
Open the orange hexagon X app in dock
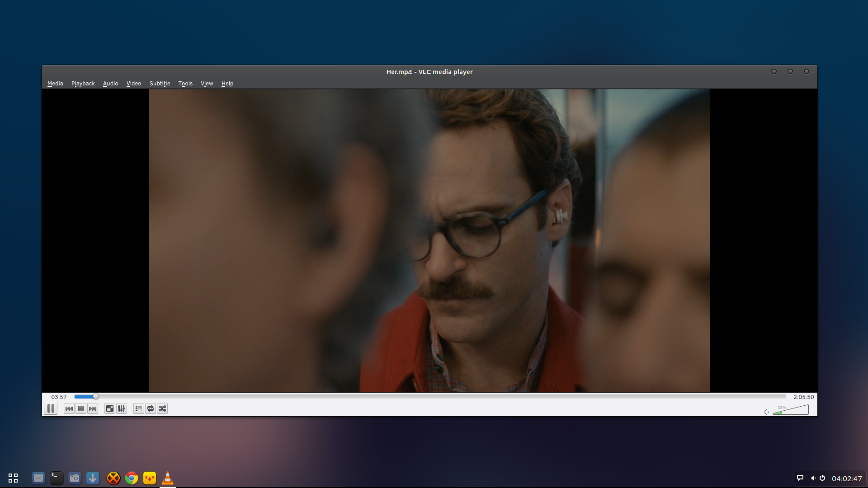113,478
